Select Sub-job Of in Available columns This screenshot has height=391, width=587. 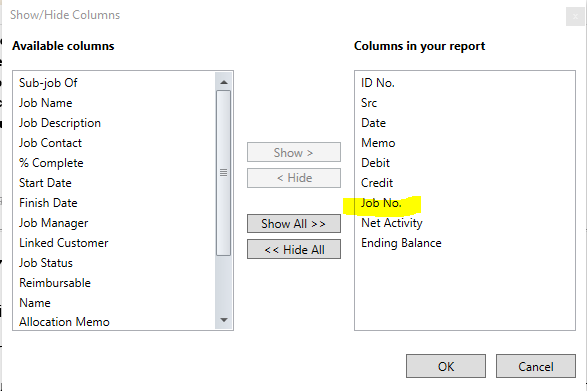pyautogui.click(x=48, y=83)
